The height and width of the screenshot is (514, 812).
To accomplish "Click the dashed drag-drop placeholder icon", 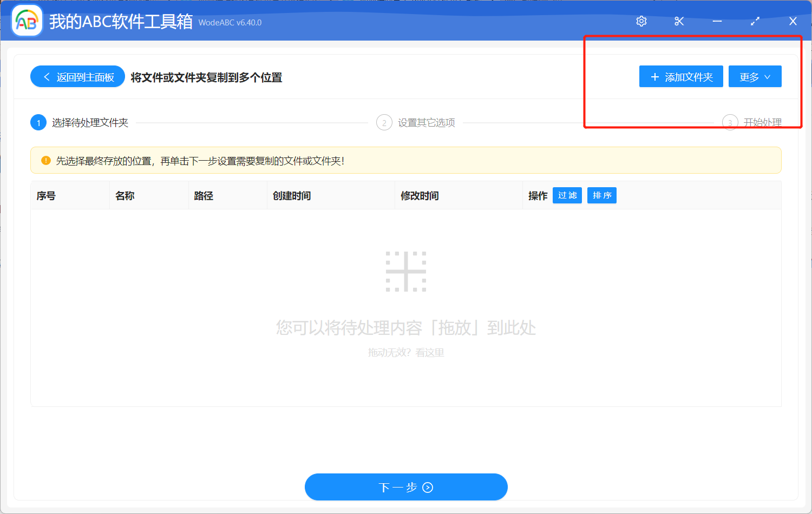I will 407,271.
